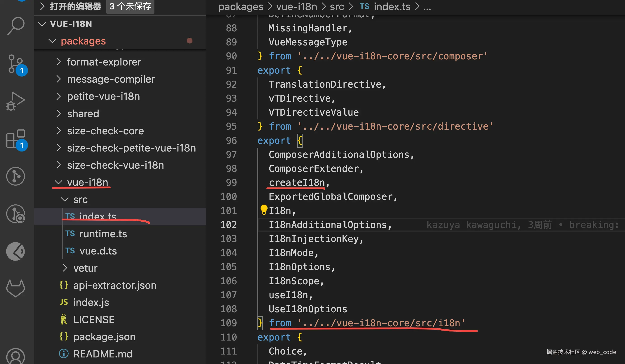The image size is (625, 364).
Task: Open the Run and Debug view
Action: 15,101
